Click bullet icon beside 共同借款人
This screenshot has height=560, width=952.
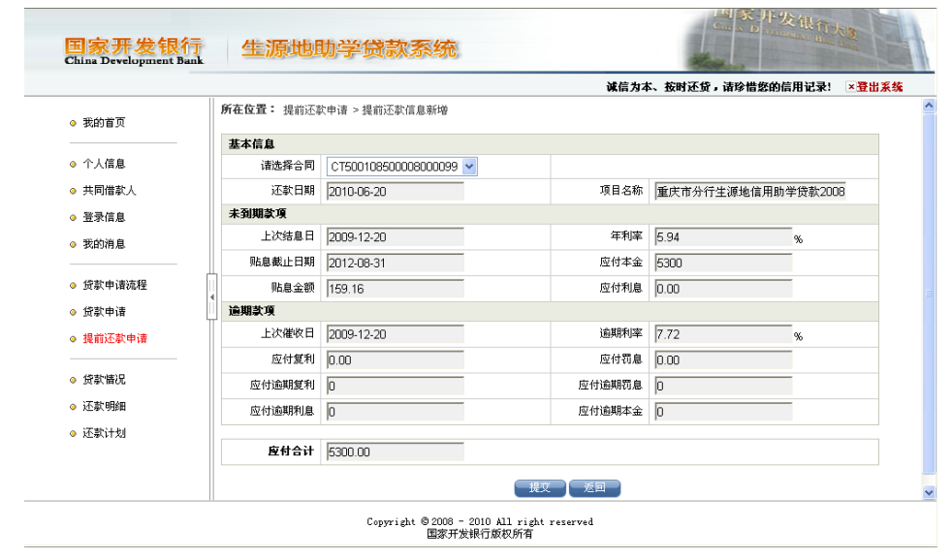tap(73, 191)
